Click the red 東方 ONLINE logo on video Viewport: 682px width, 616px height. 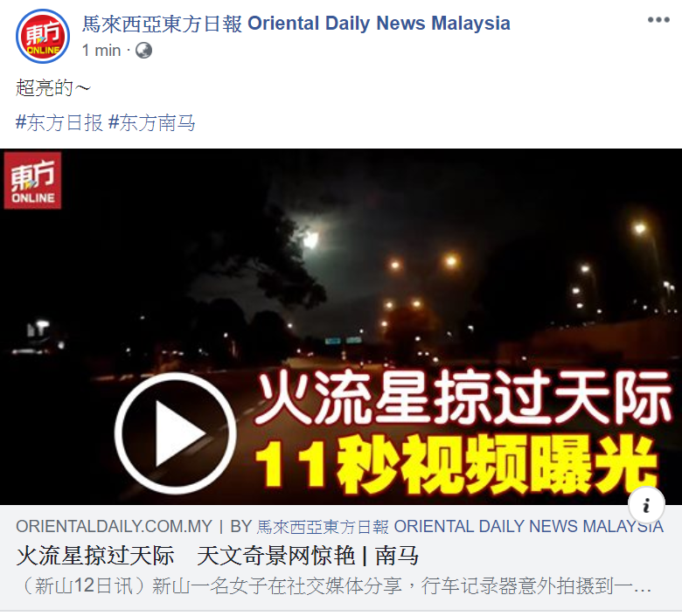coord(32,180)
